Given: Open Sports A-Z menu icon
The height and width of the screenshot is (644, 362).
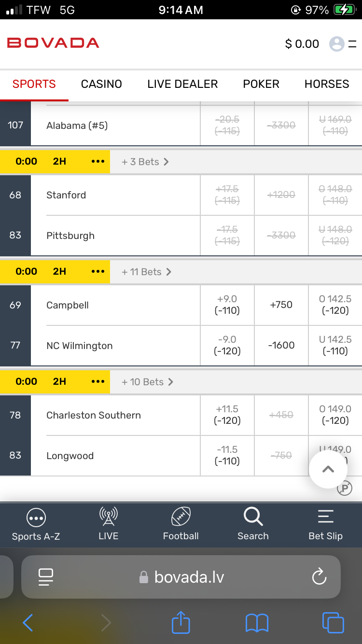Looking at the screenshot, I should [36, 518].
